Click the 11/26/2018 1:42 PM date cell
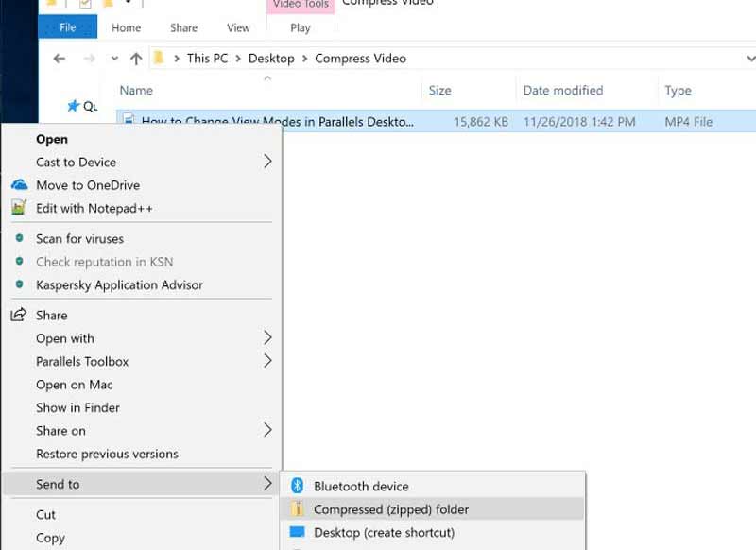This screenshot has height=550, width=756. coord(579,122)
